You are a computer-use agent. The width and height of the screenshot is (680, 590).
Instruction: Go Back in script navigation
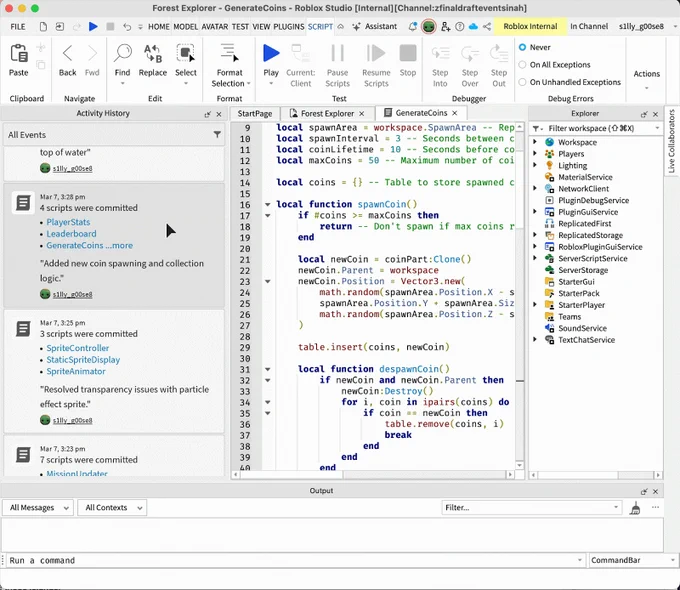point(67,54)
